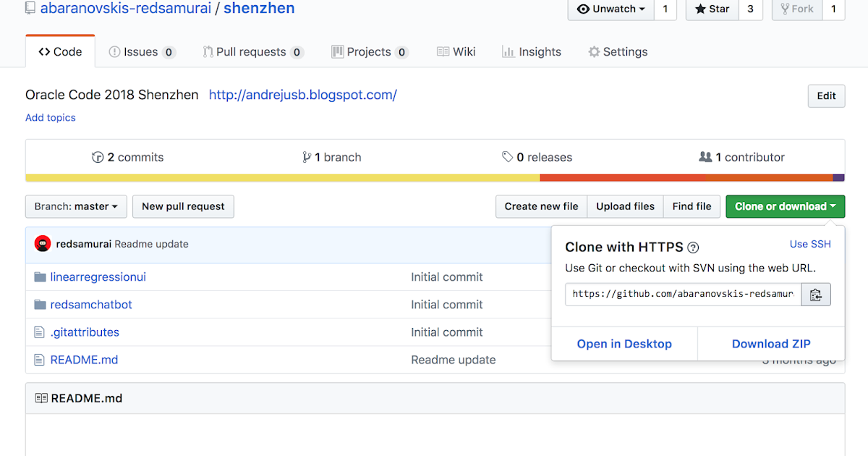Viewport: 868px width, 456px height.
Task: Open the Clone or download dropdown
Action: point(785,206)
